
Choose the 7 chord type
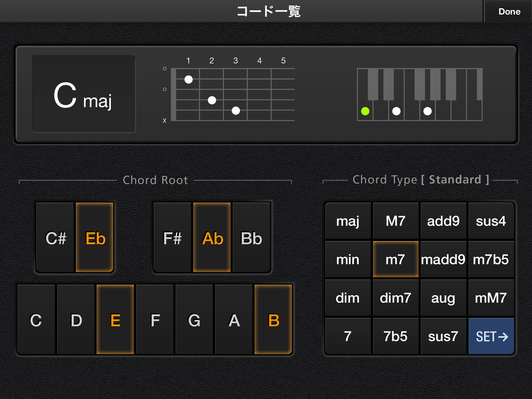[348, 336]
